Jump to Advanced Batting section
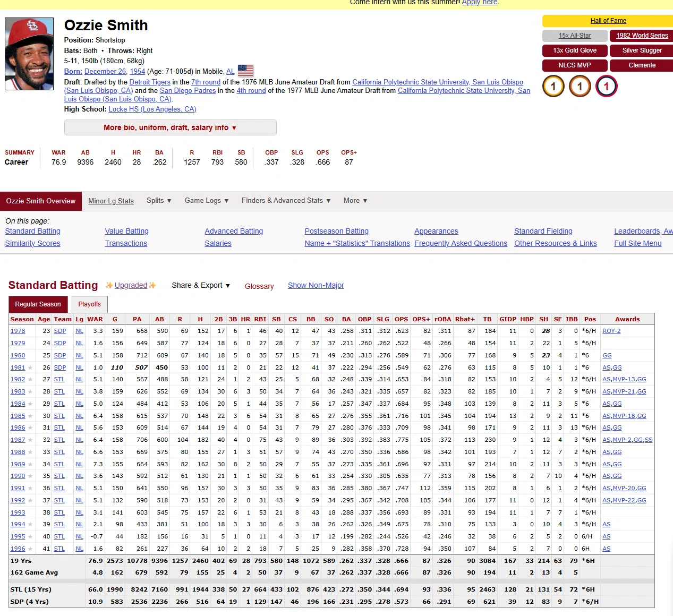This screenshot has height=616, width=673. tap(234, 231)
